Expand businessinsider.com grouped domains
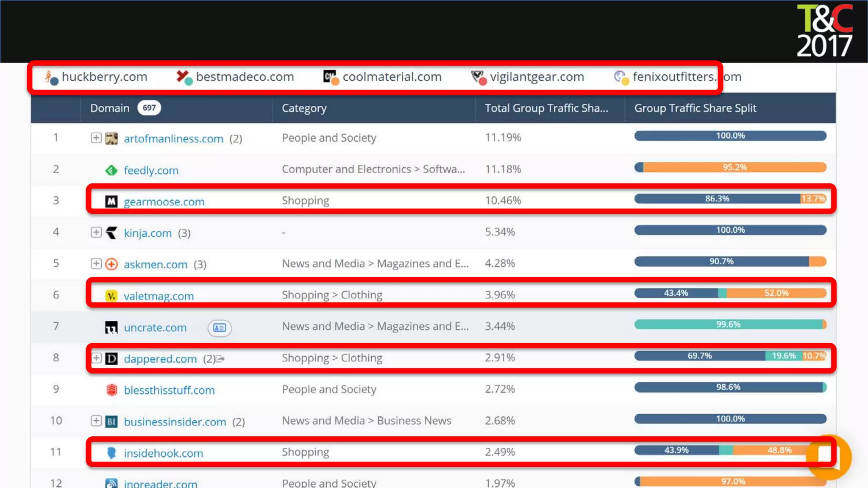The image size is (868, 488). click(96, 421)
